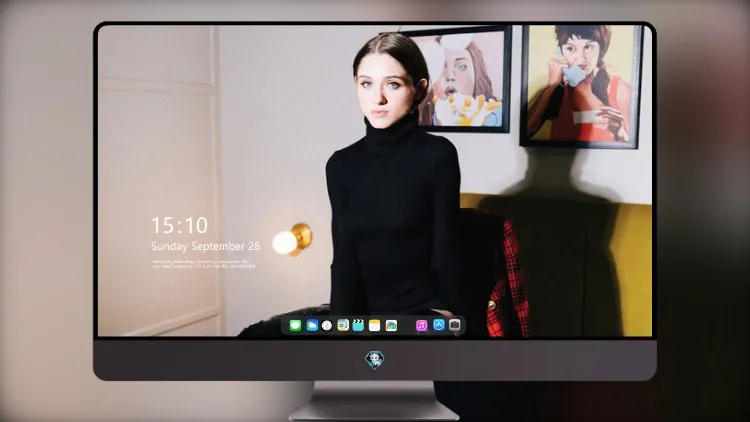
Task: Click the logo badge on monitor chin
Action: point(375,360)
